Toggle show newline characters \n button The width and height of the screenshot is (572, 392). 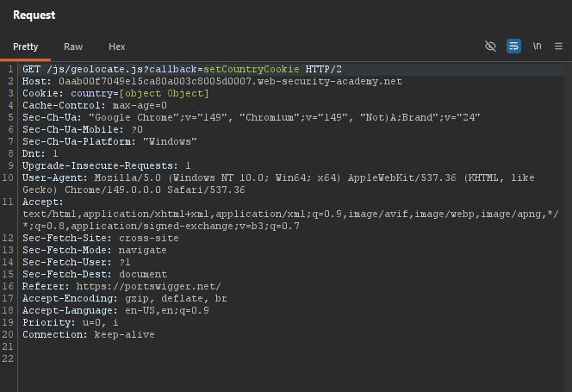537,47
